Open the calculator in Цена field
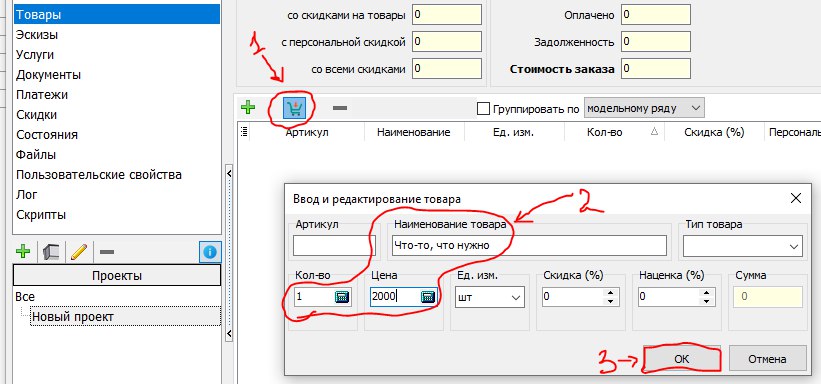This screenshot has height=384, width=821. [x=428, y=297]
